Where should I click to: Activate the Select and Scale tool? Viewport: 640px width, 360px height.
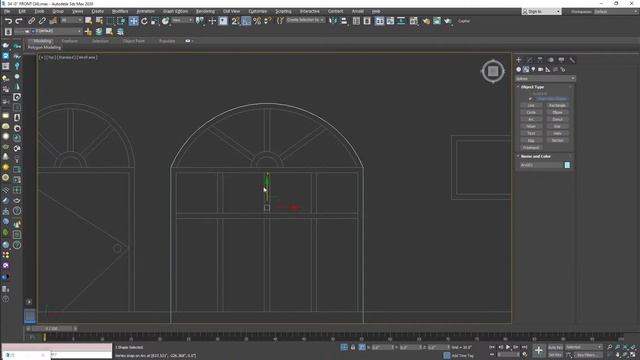pos(155,21)
